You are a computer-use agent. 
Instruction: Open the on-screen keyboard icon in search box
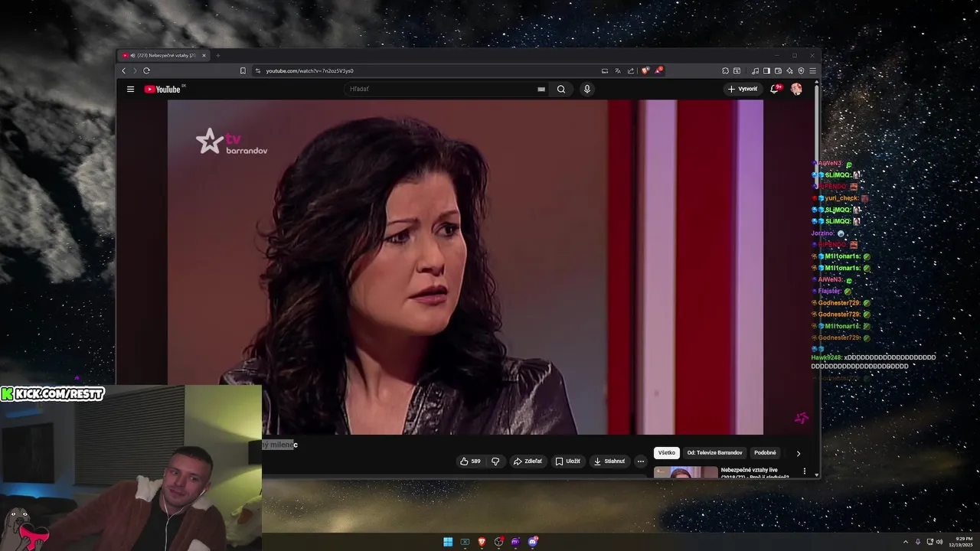pyautogui.click(x=541, y=89)
